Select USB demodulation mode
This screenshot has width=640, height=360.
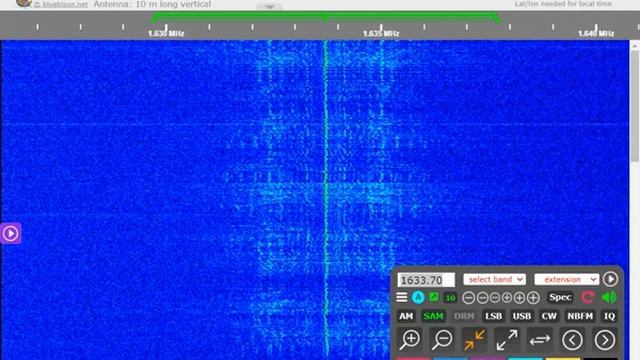pos(522,316)
